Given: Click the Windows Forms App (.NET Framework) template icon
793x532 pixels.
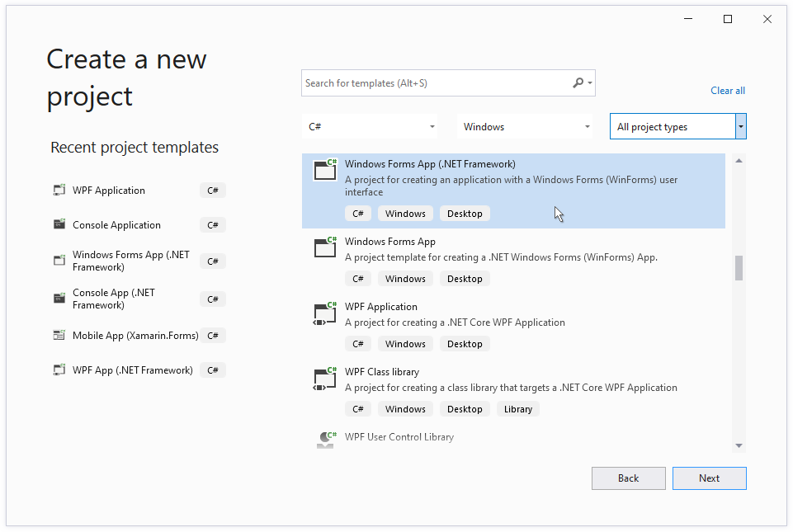Looking at the screenshot, I should [x=325, y=170].
